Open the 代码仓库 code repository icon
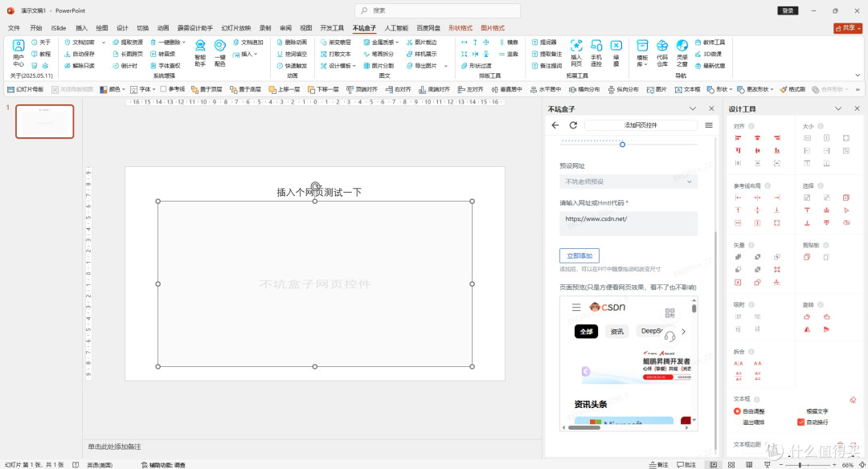Image resolution: width=868 pixels, height=469 pixels. point(662,53)
